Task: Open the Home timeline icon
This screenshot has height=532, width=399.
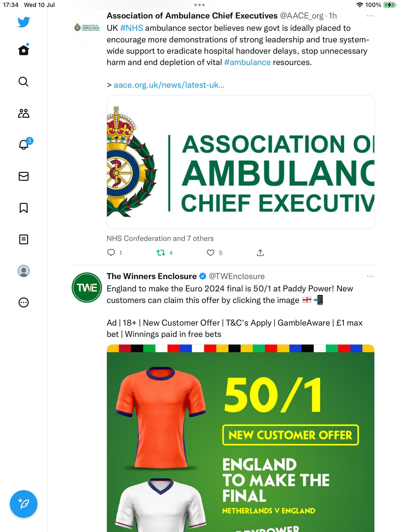Action: 24,50
